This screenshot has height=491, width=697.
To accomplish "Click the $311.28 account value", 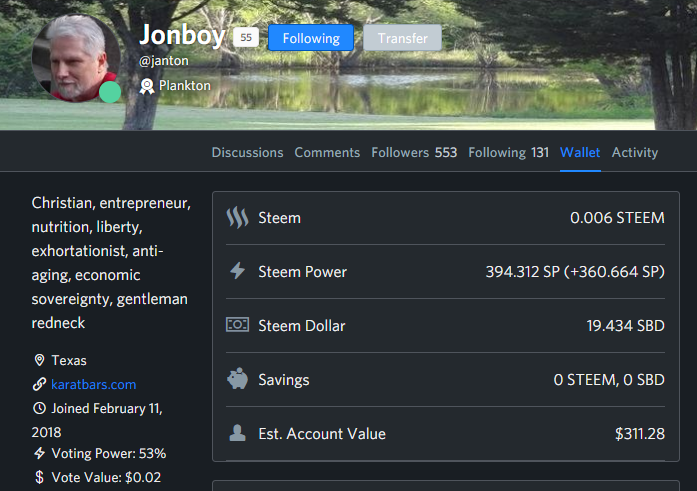I will [640, 434].
